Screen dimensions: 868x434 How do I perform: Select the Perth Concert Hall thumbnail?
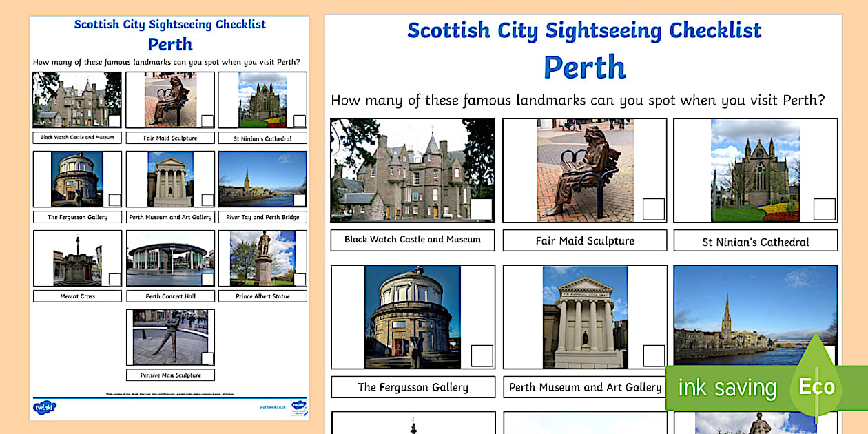[169, 258]
